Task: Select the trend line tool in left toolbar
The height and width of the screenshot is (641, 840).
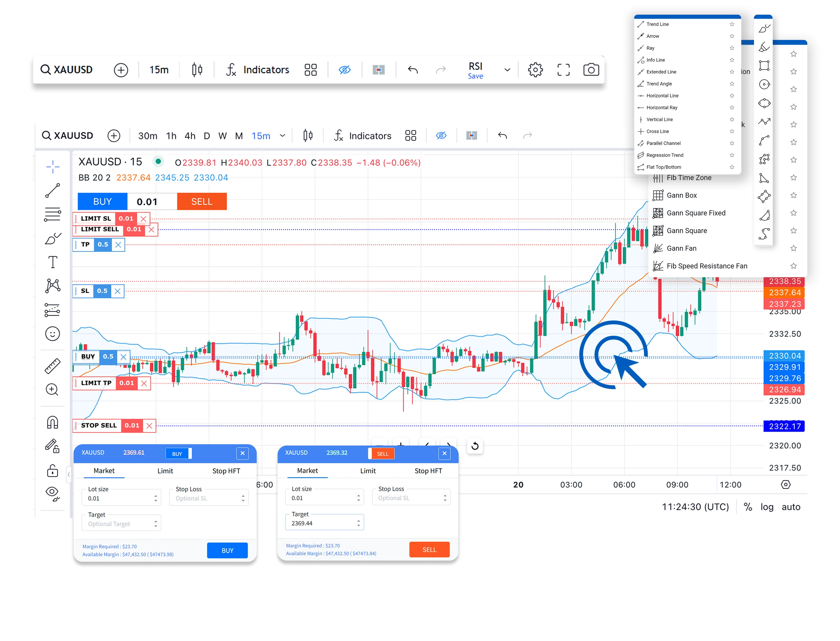Action: coord(53,190)
